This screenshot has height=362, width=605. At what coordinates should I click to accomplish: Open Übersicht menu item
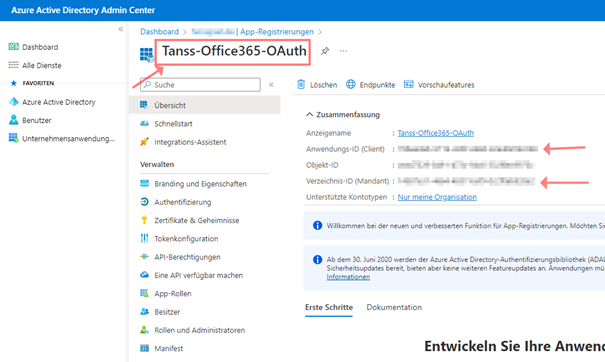click(204, 105)
